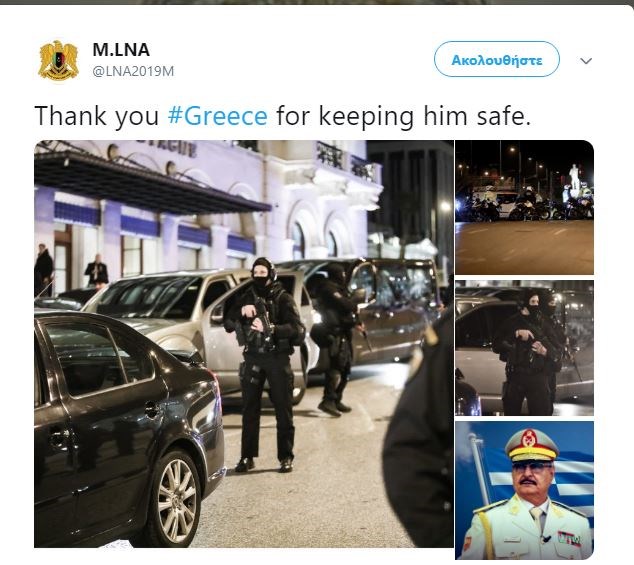Open the uniformed general portrait thumbnail

[x=524, y=490]
